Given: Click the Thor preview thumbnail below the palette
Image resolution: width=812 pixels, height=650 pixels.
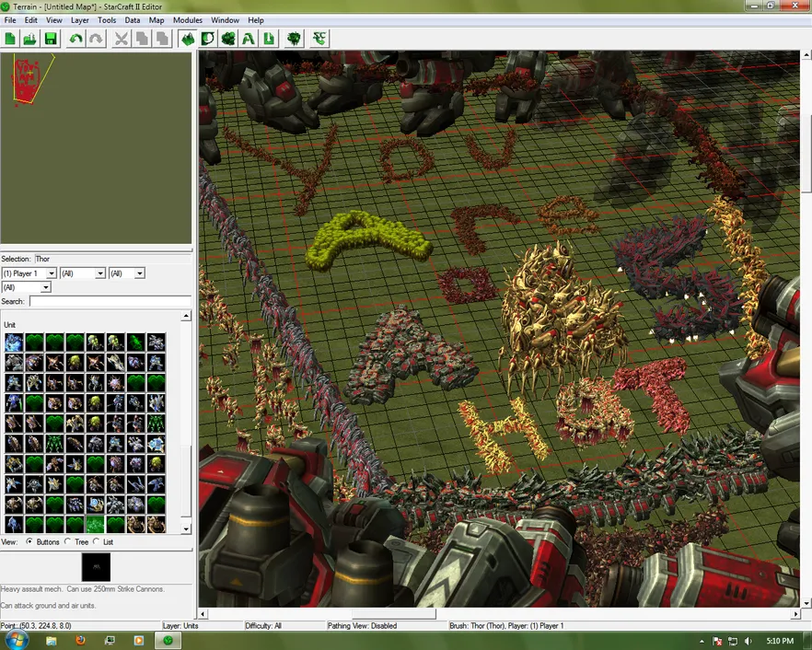Looking at the screenshot, I should point(96,567).
